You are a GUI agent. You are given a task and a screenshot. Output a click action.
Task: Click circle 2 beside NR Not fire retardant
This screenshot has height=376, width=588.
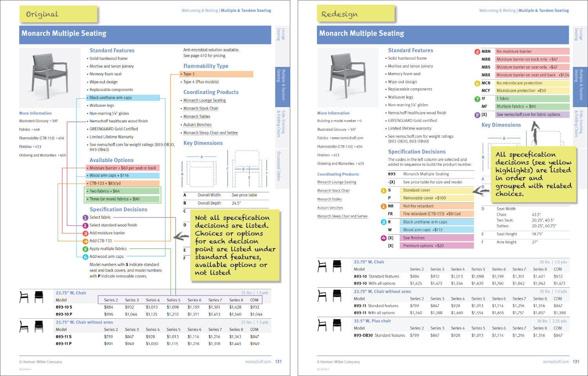click(384, 206)
